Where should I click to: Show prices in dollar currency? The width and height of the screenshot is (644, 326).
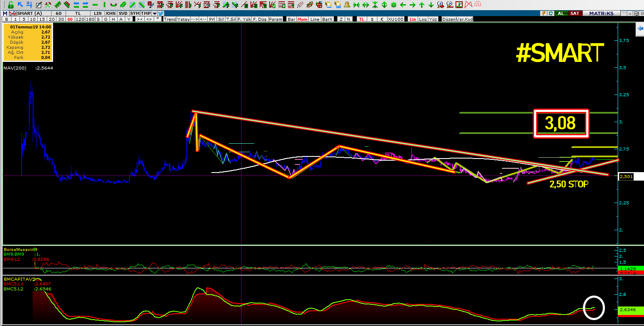point(372,19)
